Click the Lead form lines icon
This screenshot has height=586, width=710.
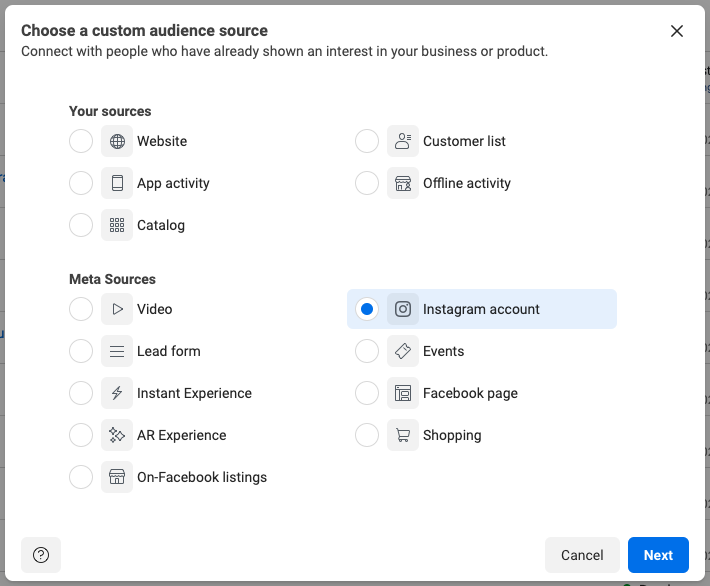[117, 351]
